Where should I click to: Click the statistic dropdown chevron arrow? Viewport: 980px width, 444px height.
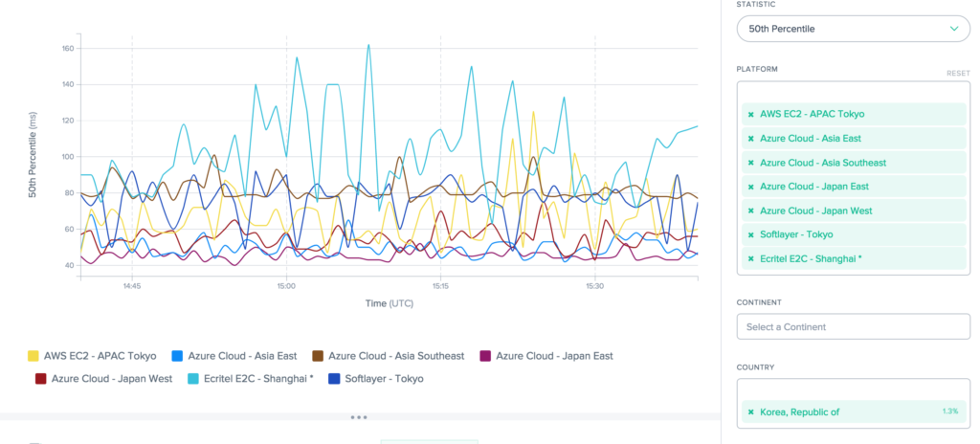click(953, 29)
